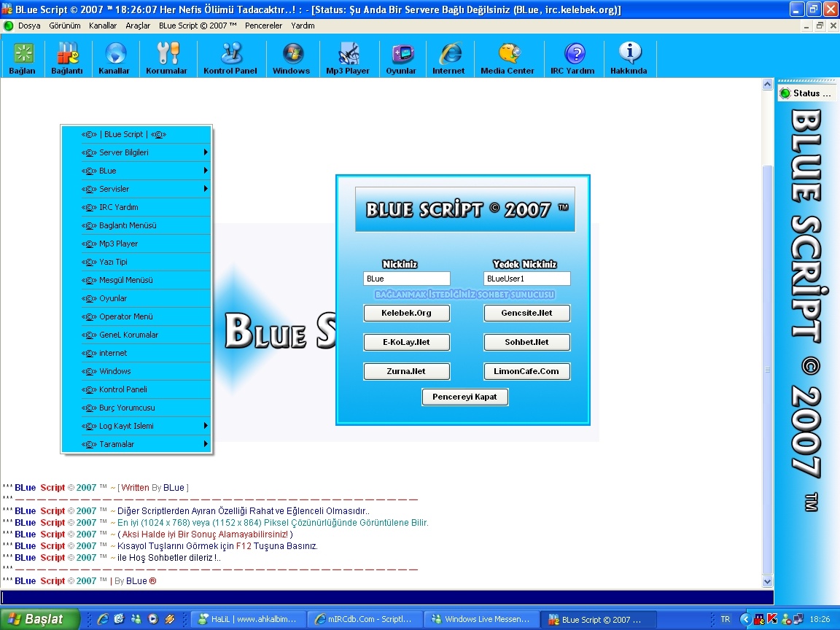Screen dimensions: 840x630
Task: Launch Windows Media Player quick launch icon
Action: coord(152,619)
